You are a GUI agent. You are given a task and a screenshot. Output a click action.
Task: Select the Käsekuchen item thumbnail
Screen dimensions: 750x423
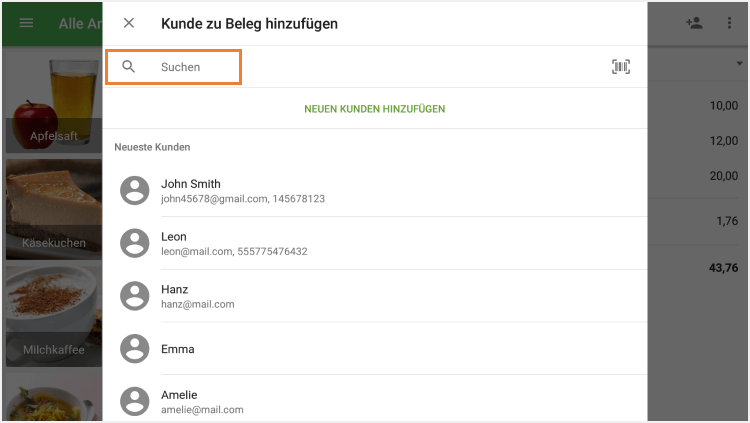click(52, 210)
